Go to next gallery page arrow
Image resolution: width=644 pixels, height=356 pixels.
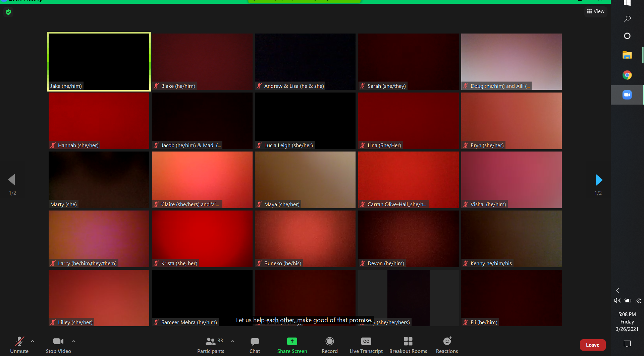[599, 180]
